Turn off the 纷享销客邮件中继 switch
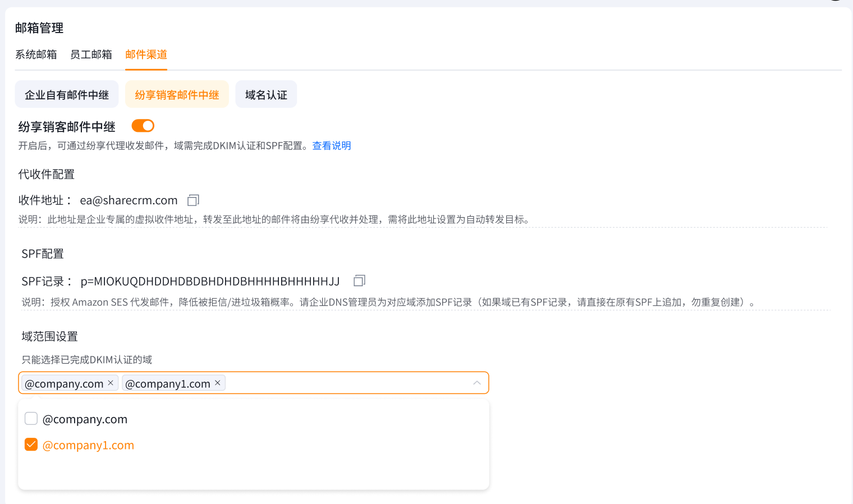853x504 pixels. (143, 126)
